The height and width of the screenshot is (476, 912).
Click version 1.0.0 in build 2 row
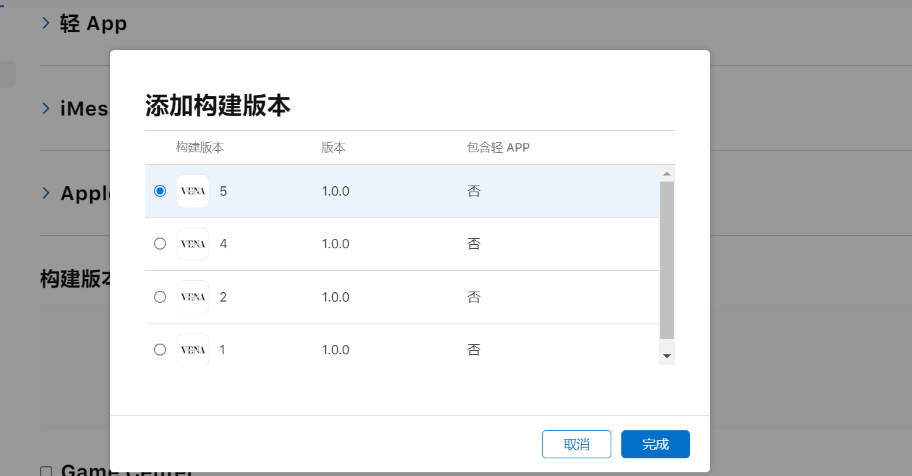click(x=336, y=297)
